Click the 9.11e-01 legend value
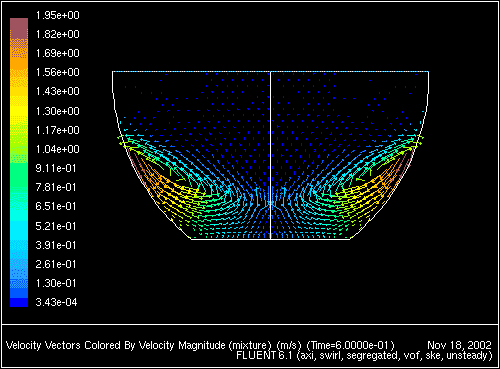Screen dimensions: 500x369 point(56,168)
